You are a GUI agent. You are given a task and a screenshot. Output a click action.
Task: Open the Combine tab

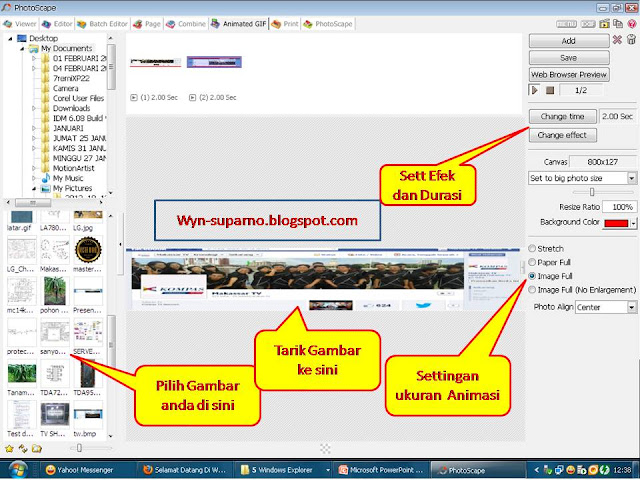[186, 24]
